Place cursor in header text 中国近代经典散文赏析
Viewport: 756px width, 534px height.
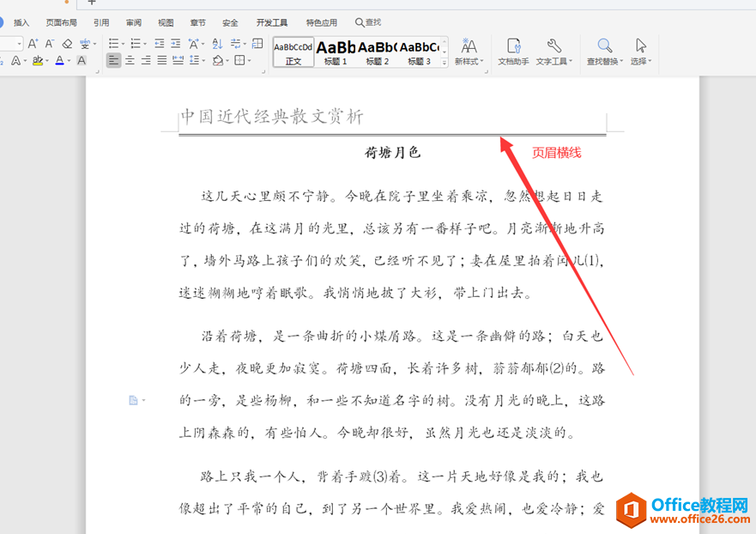pos(272,116)
